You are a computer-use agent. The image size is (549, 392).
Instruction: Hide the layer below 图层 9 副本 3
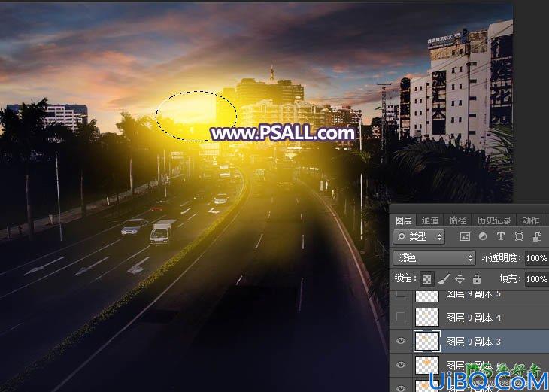tap(401, 365)
